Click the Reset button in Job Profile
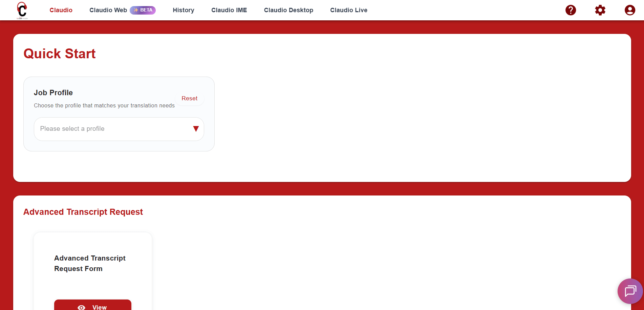 [x=189, y=98]
